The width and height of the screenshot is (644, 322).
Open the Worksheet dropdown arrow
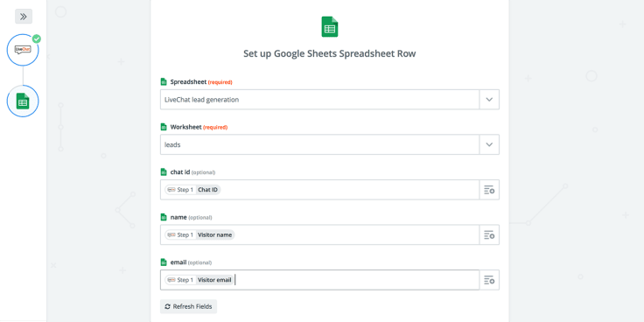[489, 144]
